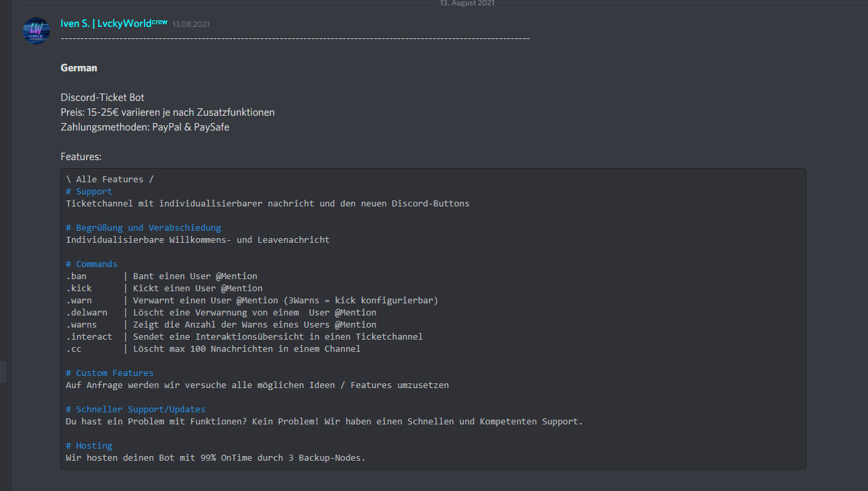Open Iven S. | LvckyWorld user profile
This screenshot has width=868, height=491.
tap(105, 24)
